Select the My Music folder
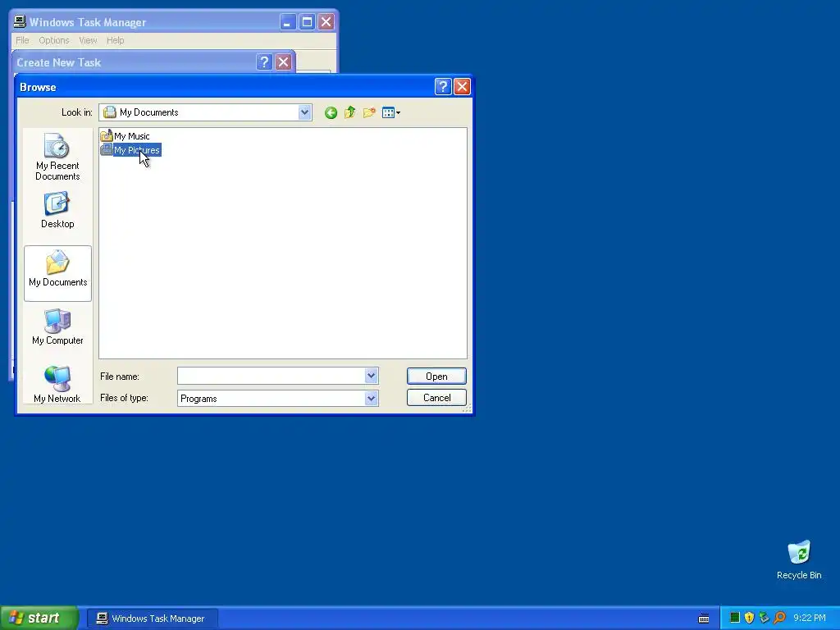This screenshot has width=840, height=630. tap(126, 136)
